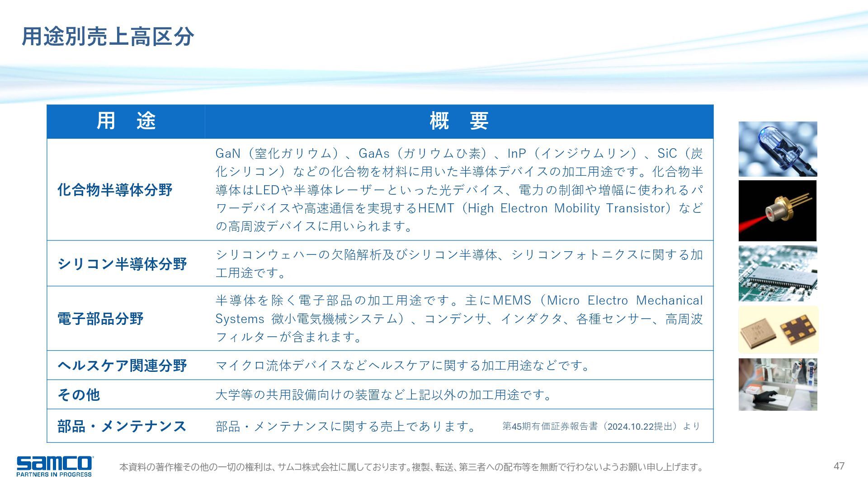Click the healthcare laboratory photo
Screen dimensions: 868x488
tap(778, 385)
